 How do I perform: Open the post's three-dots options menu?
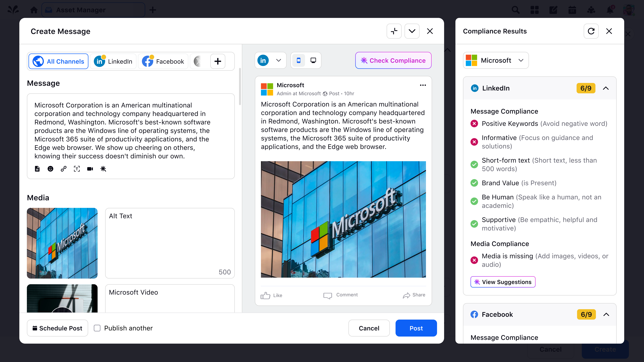pos(423,85)
